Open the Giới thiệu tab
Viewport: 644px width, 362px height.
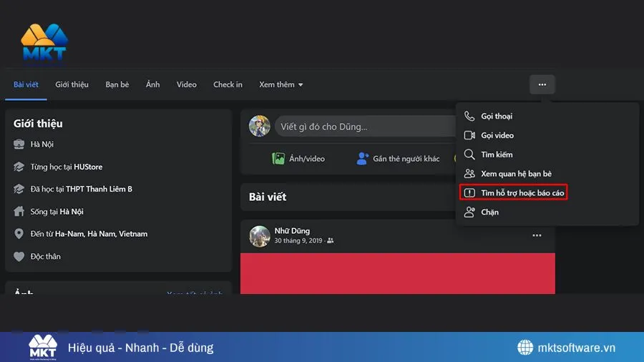(72, 84)
